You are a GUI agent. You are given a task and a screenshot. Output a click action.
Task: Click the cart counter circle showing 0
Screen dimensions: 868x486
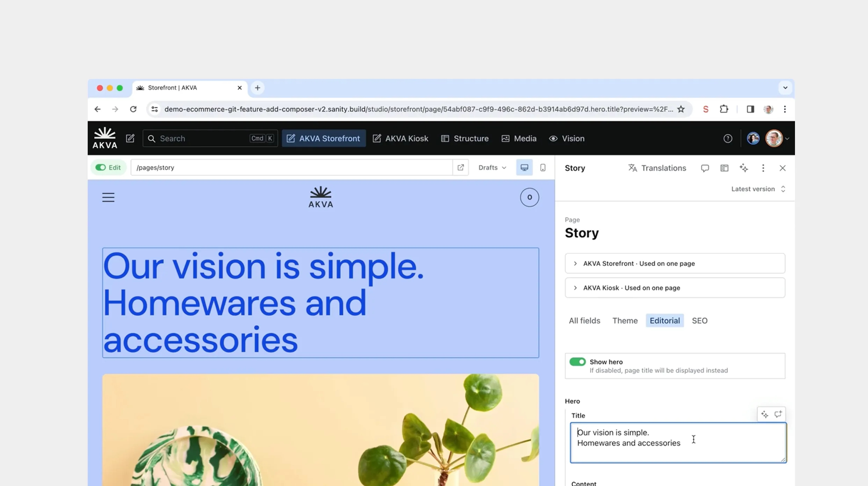529,197
